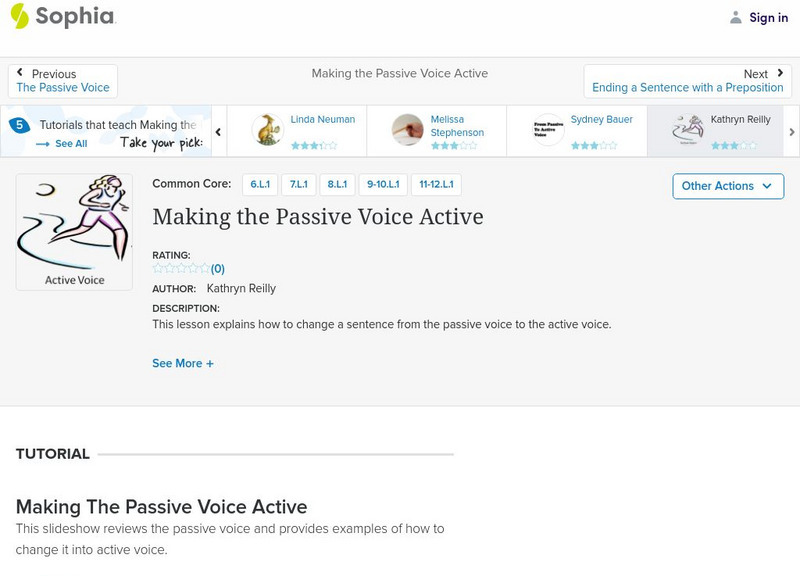The image size is (800, 576).
Task: Select Linda Neuman's tutorial avatar
Action: pos(267,130)
